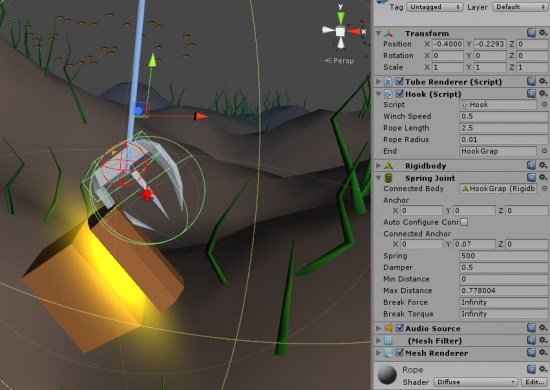This screenshot has height=390, width=550.
Task: Expand the Mesh Renderer foldout
Action: pos(378,352)
